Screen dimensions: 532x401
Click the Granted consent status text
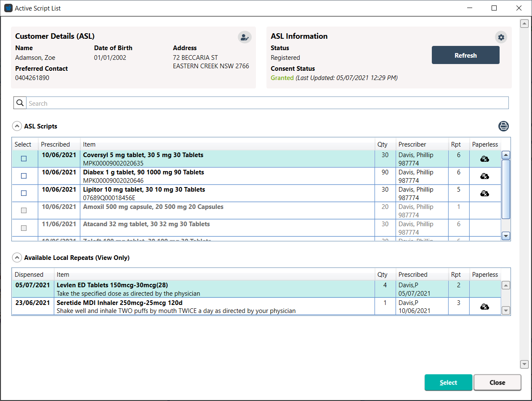(282, 78)
